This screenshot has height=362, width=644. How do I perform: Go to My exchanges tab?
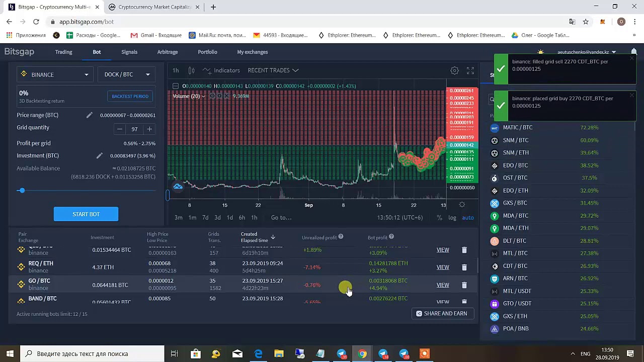[253, 52]
